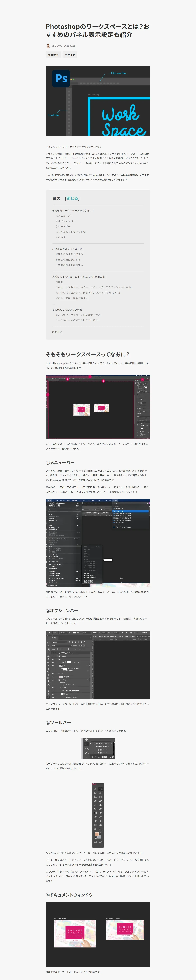Viewport: 196px width, 980px height.
Task: Click the デザイン tag
Action: click(70, 55)
